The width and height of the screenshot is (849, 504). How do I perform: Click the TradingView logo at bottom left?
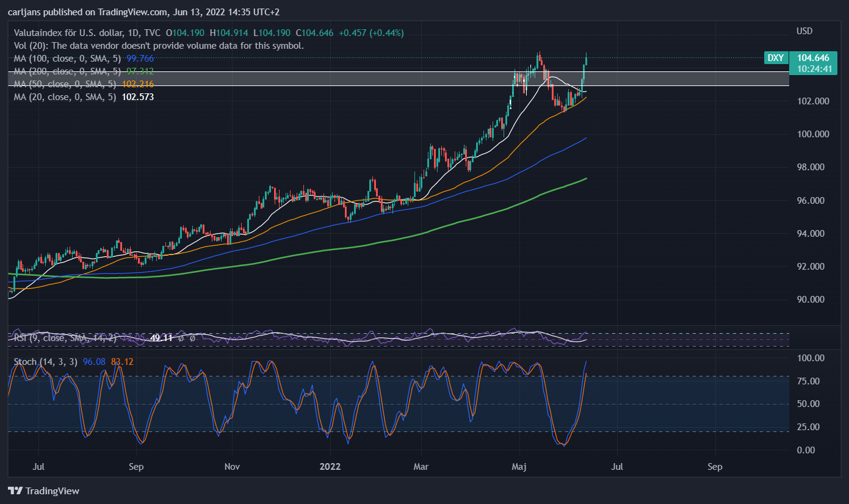pos(43,491)
